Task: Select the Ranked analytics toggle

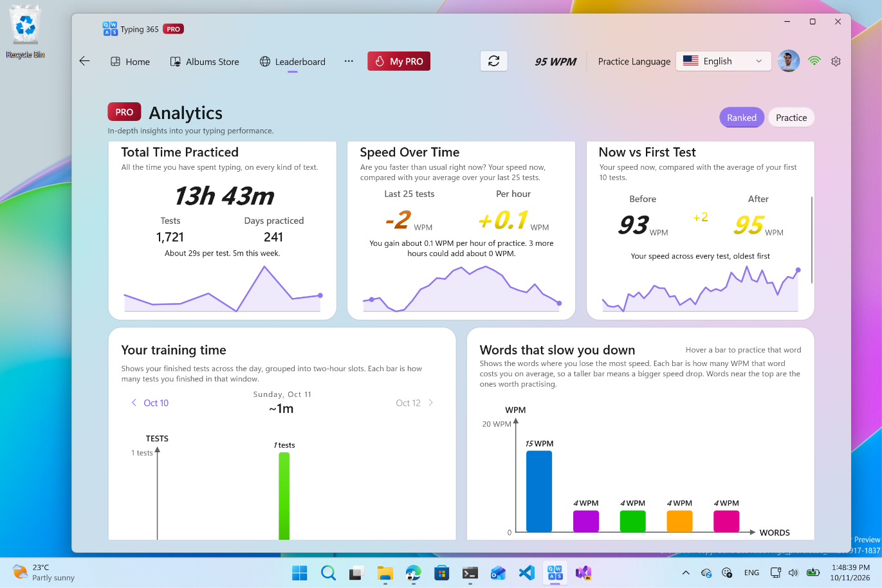Action: pyautogui.click(x=742, y=118)
